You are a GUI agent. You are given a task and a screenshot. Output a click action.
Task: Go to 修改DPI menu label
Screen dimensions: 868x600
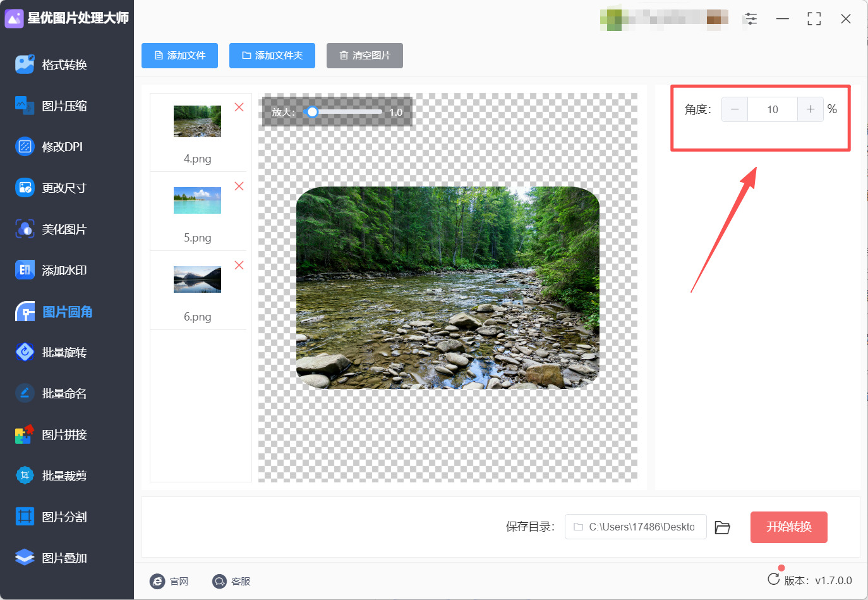click(x=63, y=147)
